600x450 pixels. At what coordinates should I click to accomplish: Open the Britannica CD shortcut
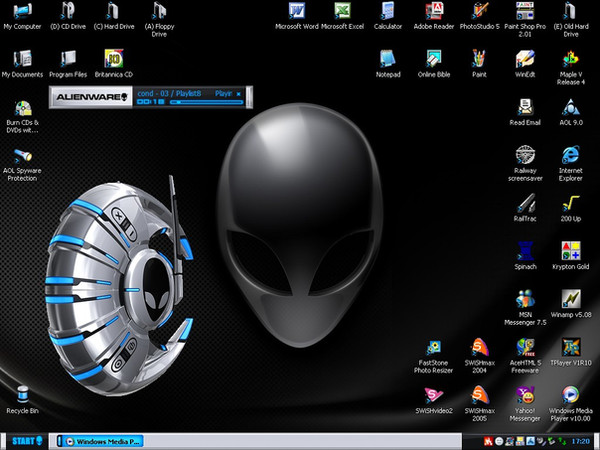112,59
